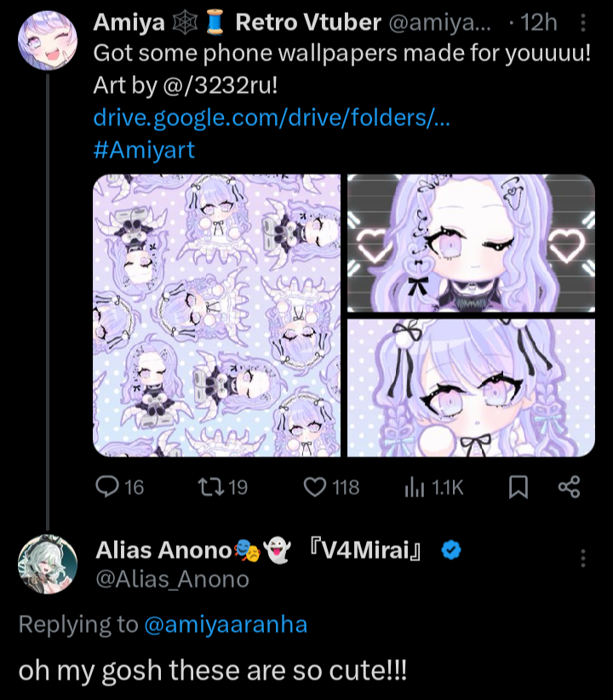
Task: Bookmark Amiya's wallpaper tweet
Action: coord(518,487)
